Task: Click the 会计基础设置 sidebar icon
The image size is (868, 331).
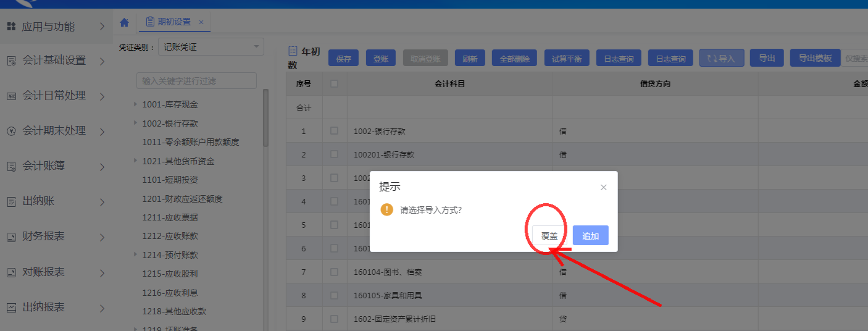Action: 11,61
